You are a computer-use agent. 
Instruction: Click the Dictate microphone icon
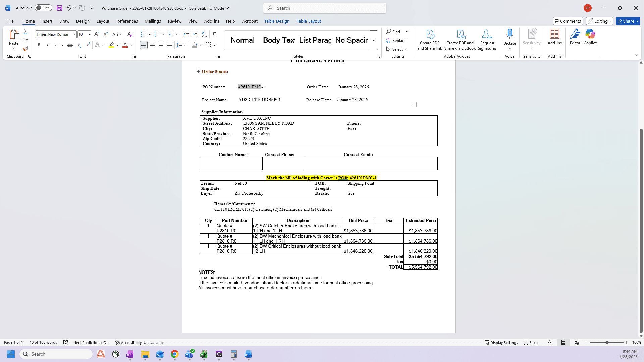[x=509, y=34]
